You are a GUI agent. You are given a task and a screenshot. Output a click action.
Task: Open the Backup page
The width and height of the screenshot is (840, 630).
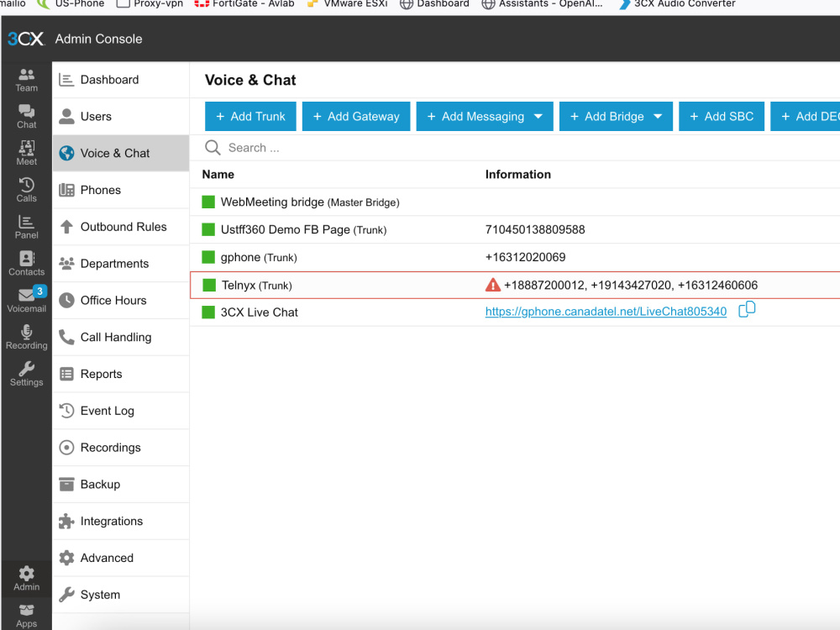tap(120, 485)
